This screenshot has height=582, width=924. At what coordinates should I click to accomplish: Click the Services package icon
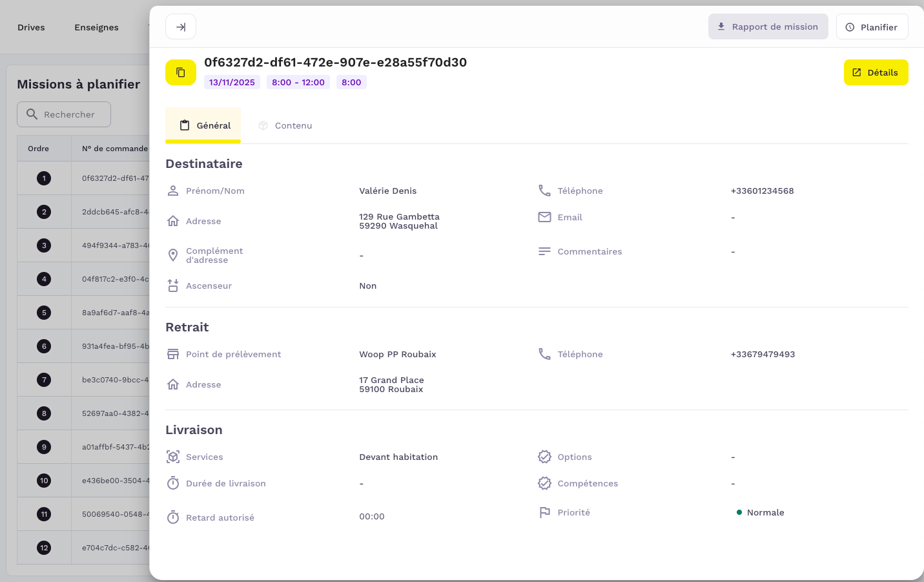pos(173,457)
